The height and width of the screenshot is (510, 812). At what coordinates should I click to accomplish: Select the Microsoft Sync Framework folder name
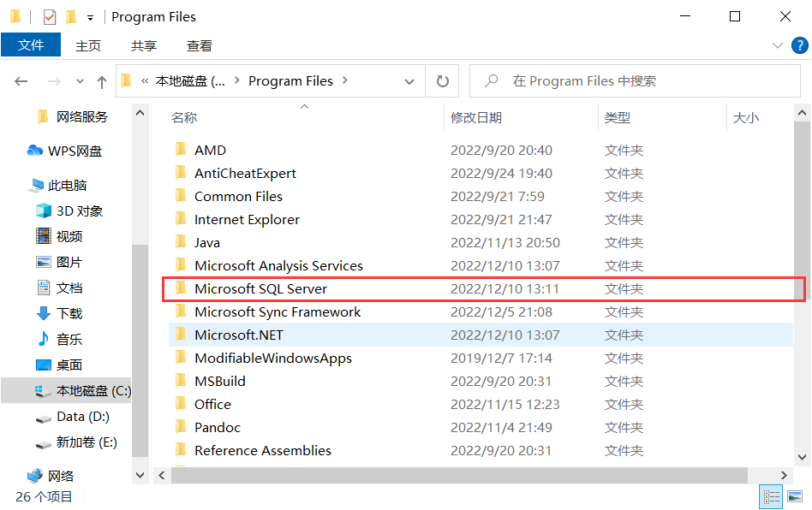(x=278, y=311)
